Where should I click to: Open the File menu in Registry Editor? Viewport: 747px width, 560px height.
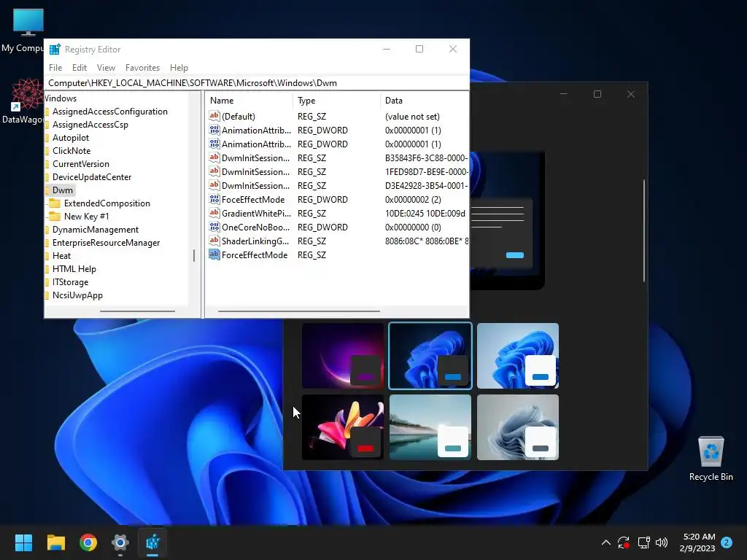click(x=55, y=68)
